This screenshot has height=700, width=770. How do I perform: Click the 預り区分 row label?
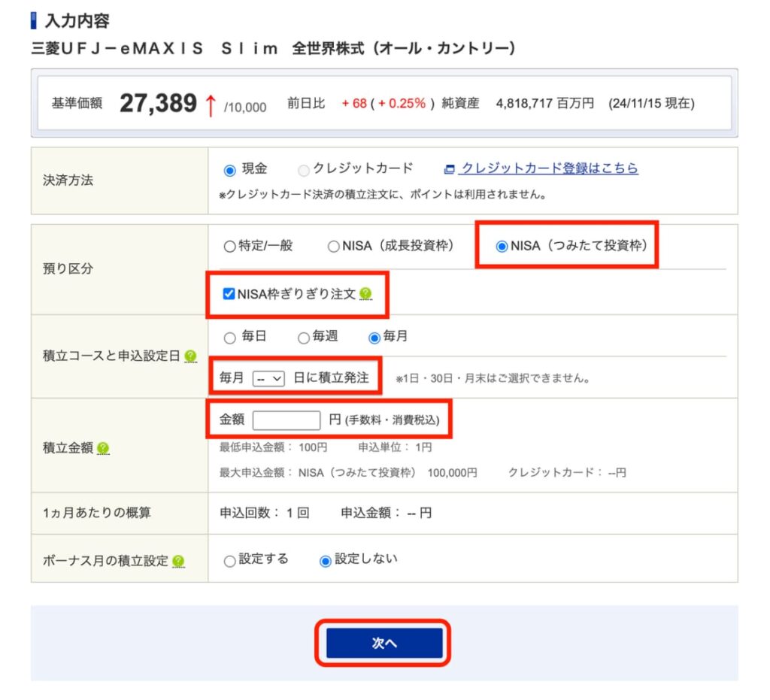[x=68, y=268]
